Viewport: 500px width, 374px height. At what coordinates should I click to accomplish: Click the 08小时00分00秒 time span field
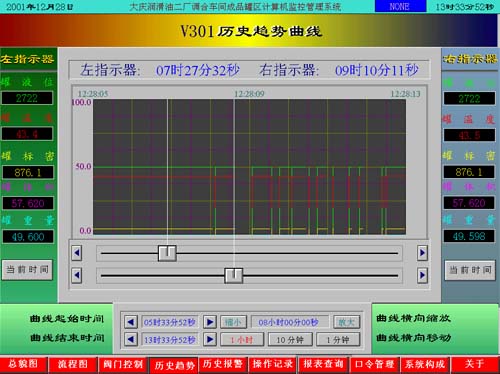(289, 322)
